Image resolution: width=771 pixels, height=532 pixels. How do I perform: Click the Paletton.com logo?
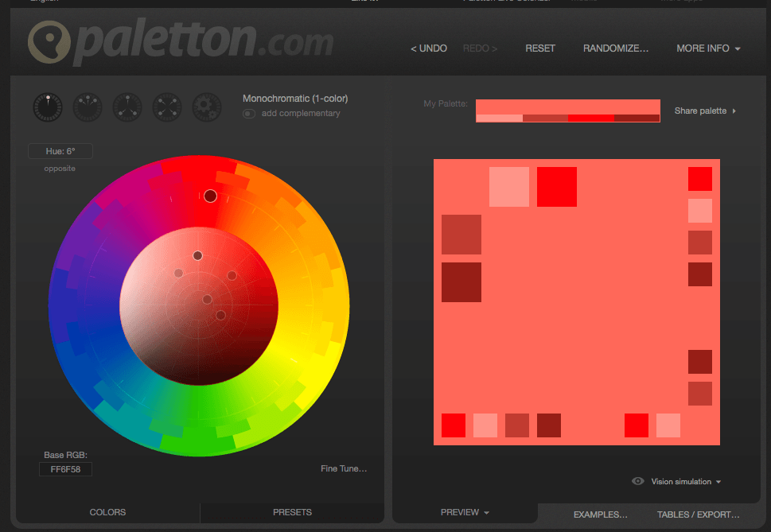click(181, 43)
